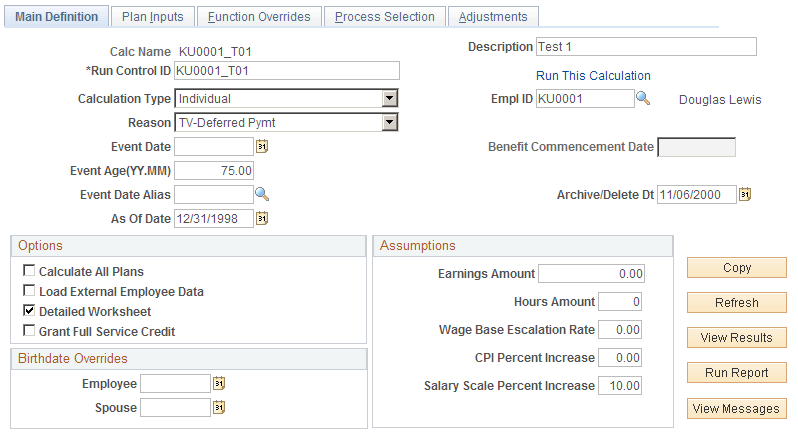
Task: Edit the As Of Date field
Action: click(214, 219)
